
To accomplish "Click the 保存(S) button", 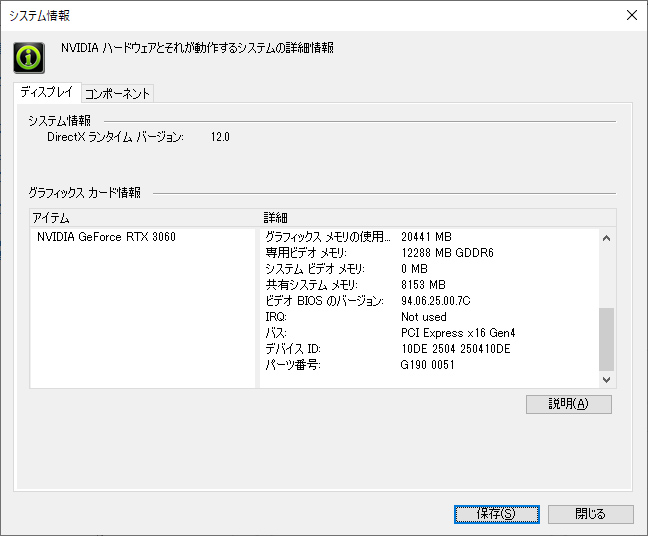I will pyautogui.click(x=496, y=514).
